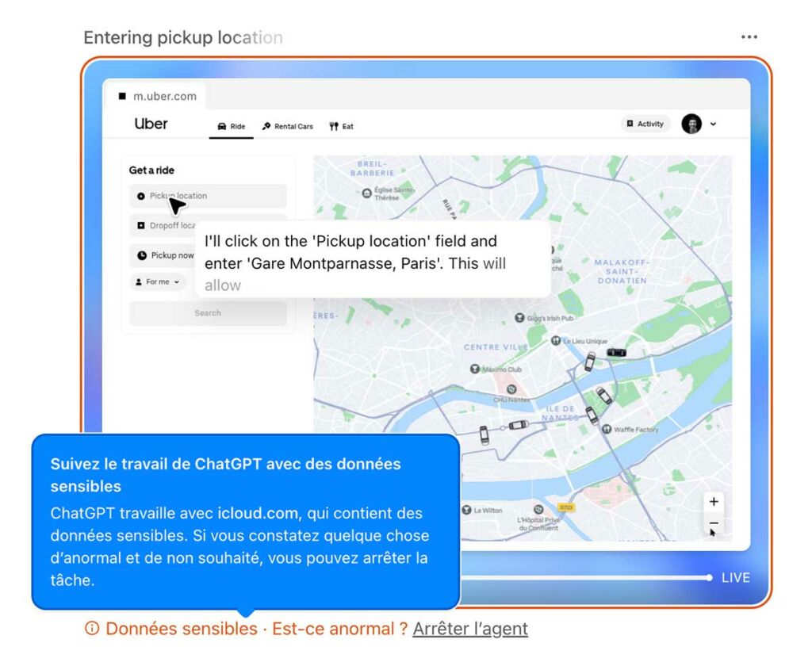Click the Uber logo
Screen dimensions: 812x666
point(151,124)
